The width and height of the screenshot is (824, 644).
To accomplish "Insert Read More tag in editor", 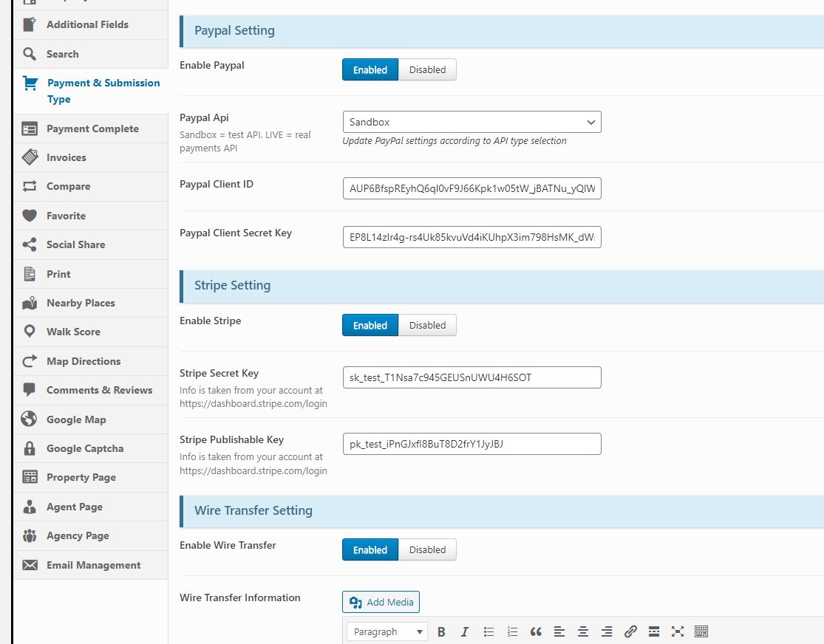I will [654, 631].
